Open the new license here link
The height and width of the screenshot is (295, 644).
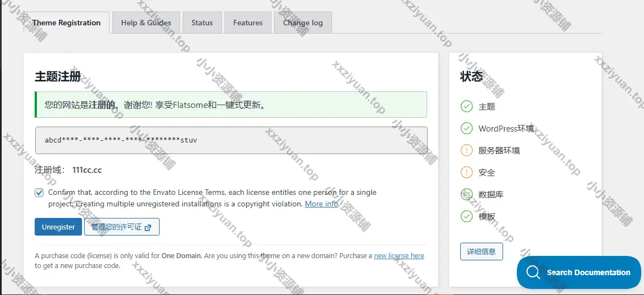399,256
